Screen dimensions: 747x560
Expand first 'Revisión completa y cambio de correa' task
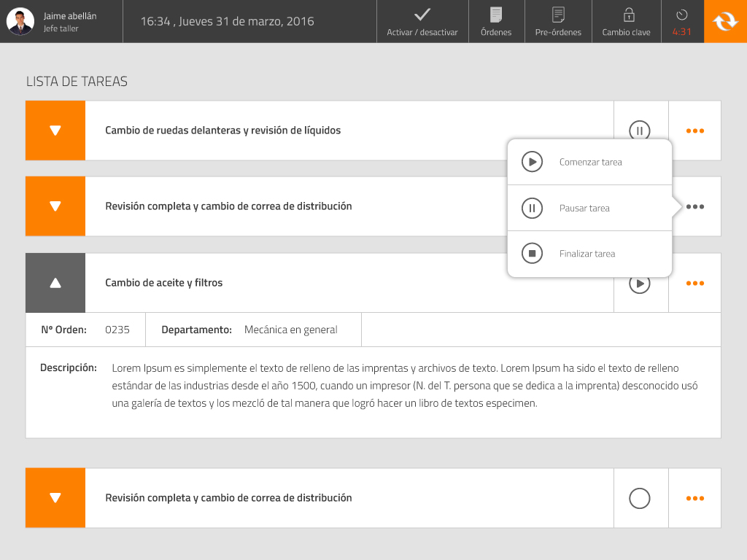pos(55,206)
